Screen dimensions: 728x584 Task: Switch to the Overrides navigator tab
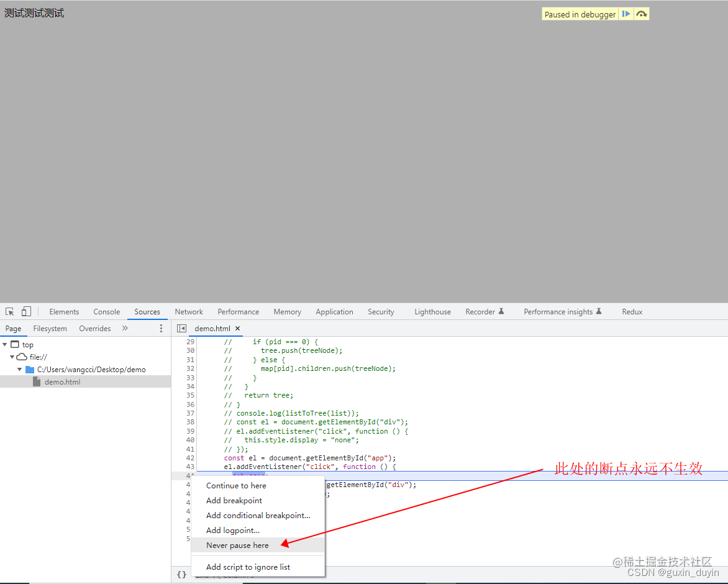pyautogui.click(x=94, y=328)
